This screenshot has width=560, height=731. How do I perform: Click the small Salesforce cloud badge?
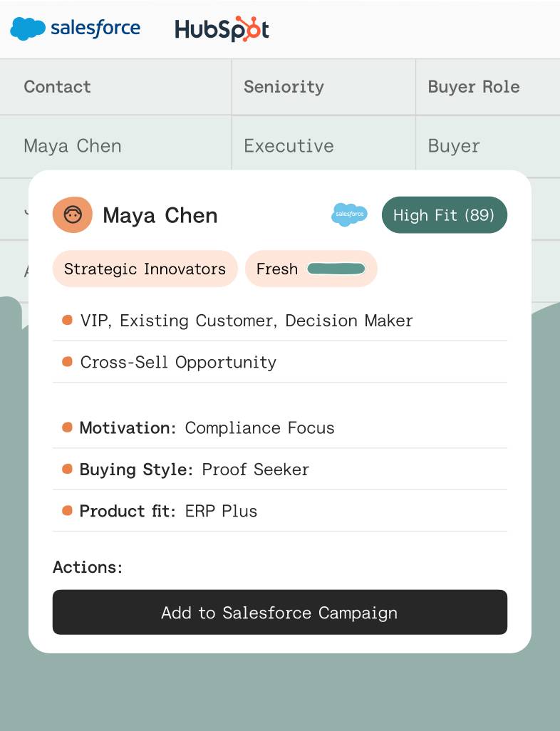coord(349,215)
